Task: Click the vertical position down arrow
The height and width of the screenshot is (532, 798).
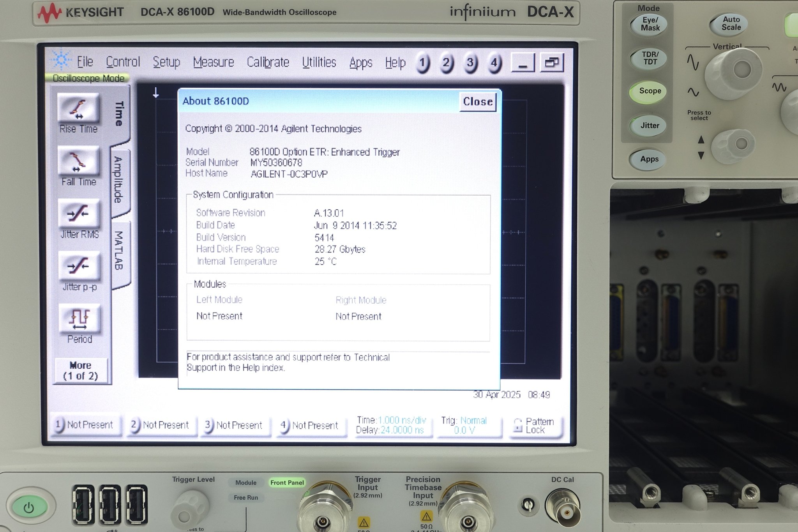Action: (701, 156)
